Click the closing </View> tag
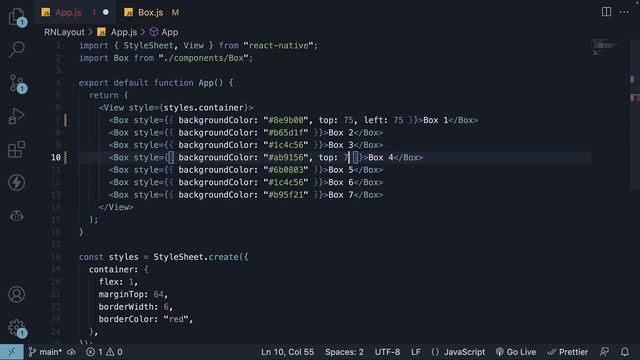The width and height of the screenshot is (640, 360). [x=116, y=207]
